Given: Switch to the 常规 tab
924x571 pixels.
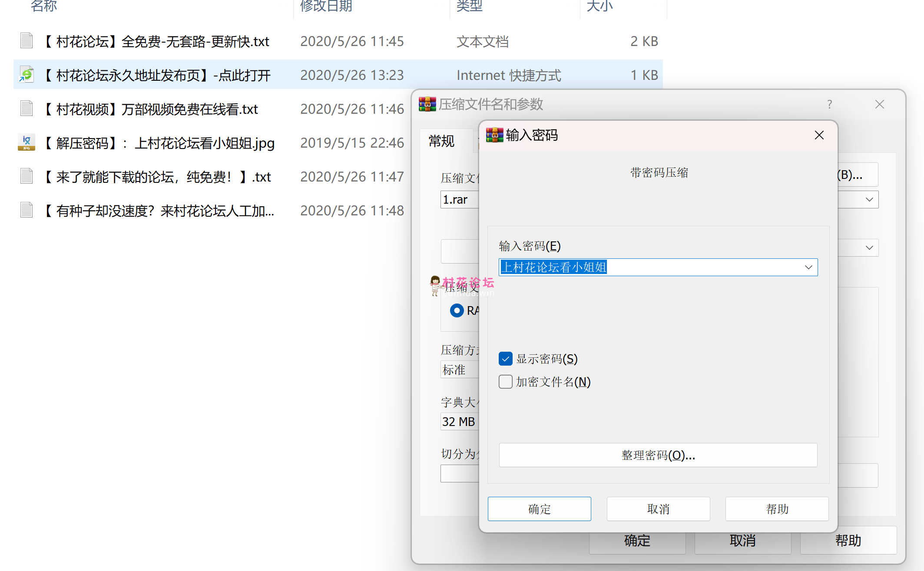Looking at the screenshot, I should pyautogui.click(x=441, y=141).
